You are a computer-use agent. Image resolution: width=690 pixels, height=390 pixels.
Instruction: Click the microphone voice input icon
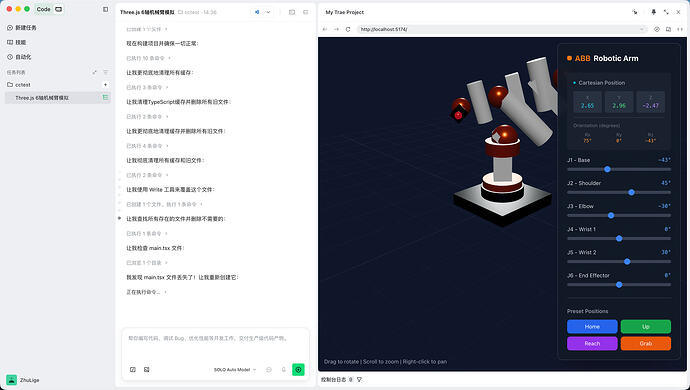point(283,370)
